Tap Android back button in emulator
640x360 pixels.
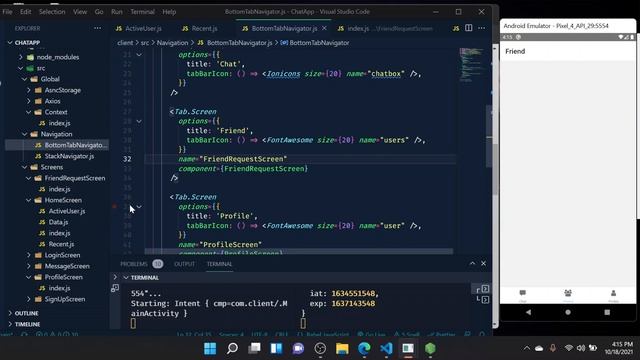[x=528, y=312]
